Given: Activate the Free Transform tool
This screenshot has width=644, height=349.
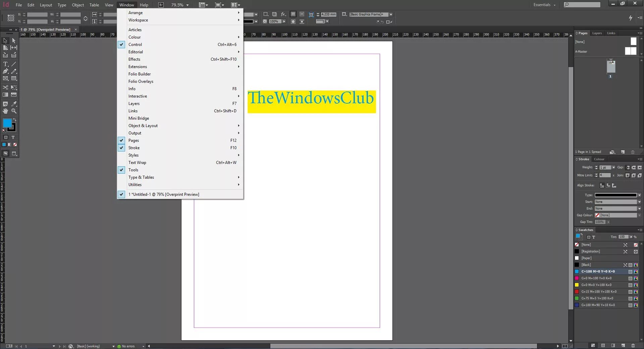Looking at the screenshot, I should pos(14,88).
